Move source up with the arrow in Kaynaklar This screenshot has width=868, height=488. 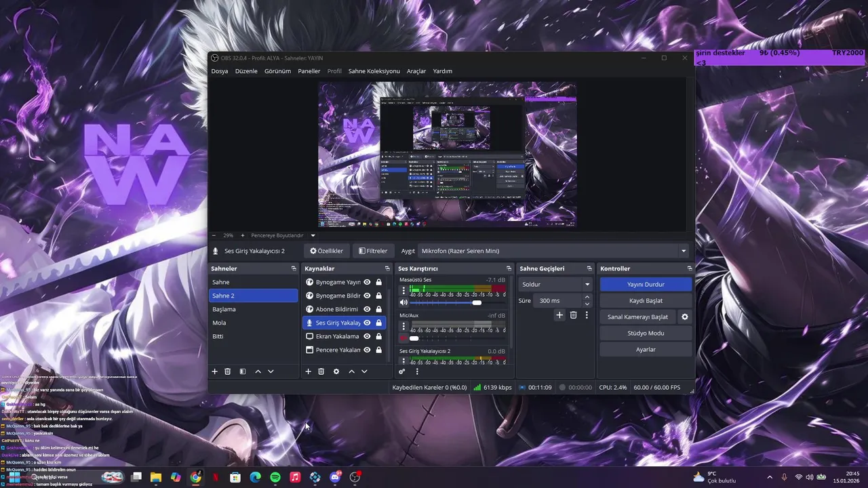click(x=351, y=371)
